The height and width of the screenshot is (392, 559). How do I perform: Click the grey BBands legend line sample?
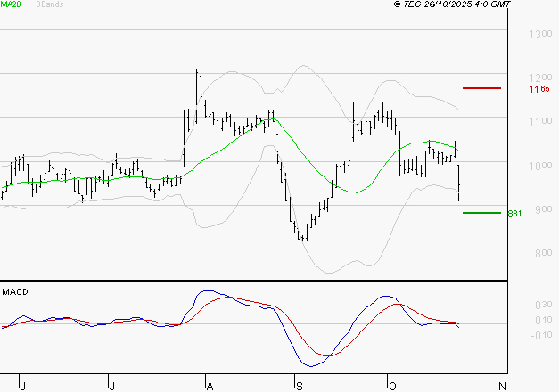pos(70,5)
